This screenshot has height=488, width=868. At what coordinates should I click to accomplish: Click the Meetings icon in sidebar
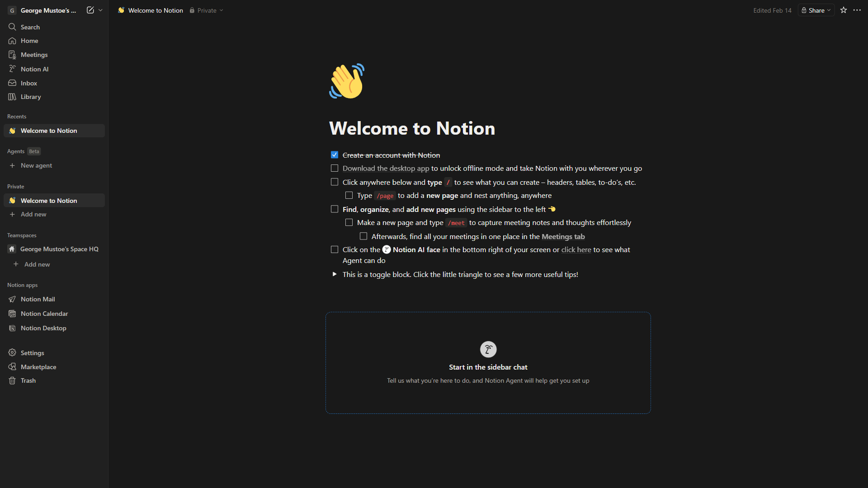pos(12,55)
